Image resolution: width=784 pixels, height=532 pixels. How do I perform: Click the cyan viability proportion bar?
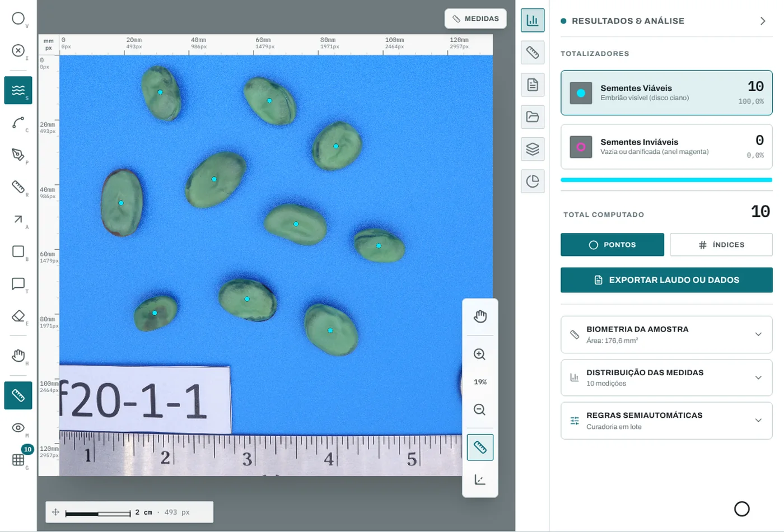(x=666, y=180)
